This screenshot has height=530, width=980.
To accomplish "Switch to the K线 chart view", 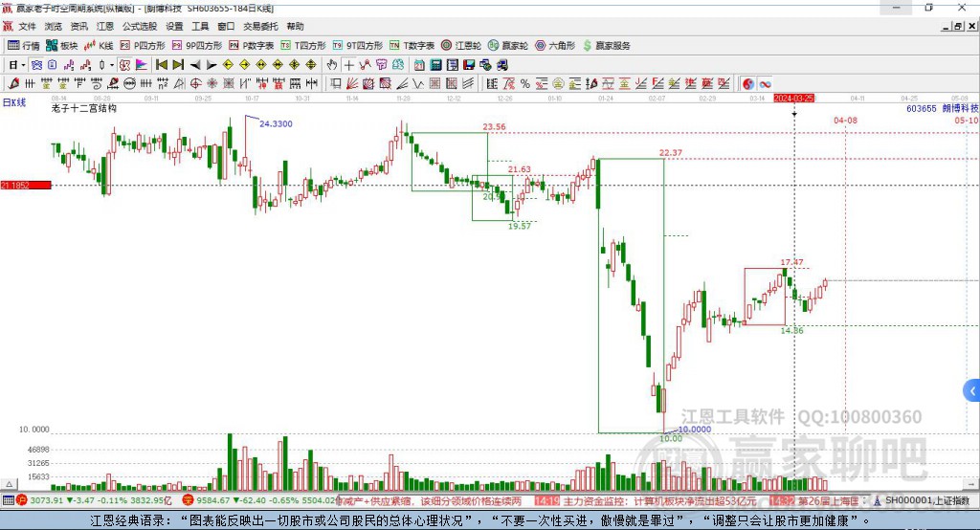I will click(99, 46).
